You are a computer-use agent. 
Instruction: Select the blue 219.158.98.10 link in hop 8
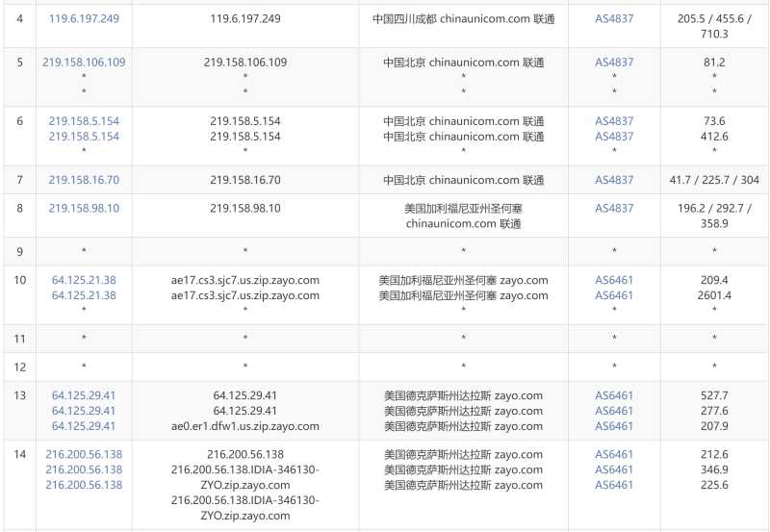click(x=84, y=209)
